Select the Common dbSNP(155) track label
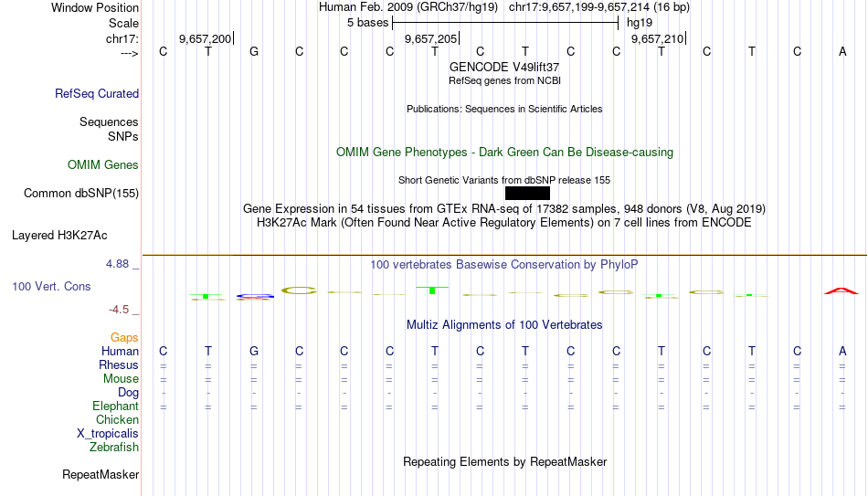The image size is (868, 496). point(81,194)
